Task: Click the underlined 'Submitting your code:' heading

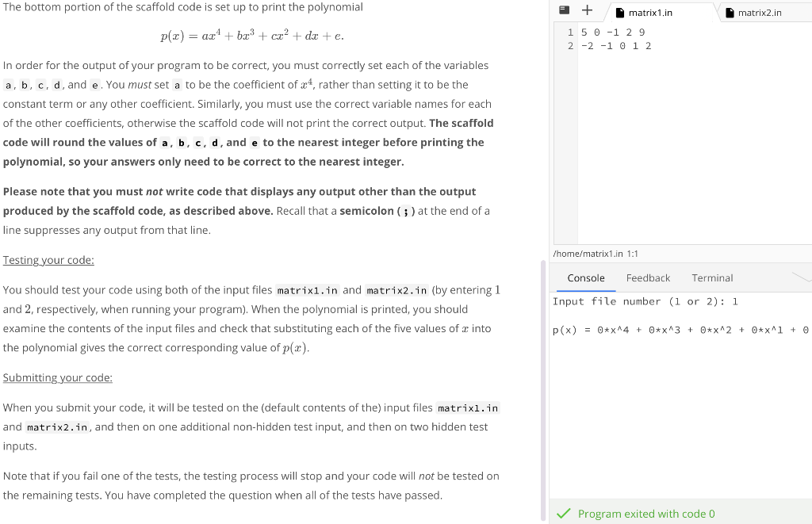Action: coord(57,377)
